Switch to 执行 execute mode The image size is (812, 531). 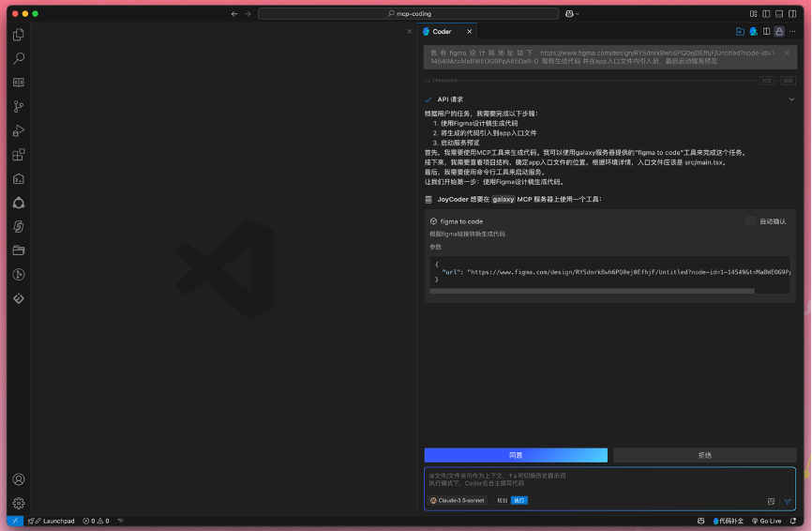[519, 500]
